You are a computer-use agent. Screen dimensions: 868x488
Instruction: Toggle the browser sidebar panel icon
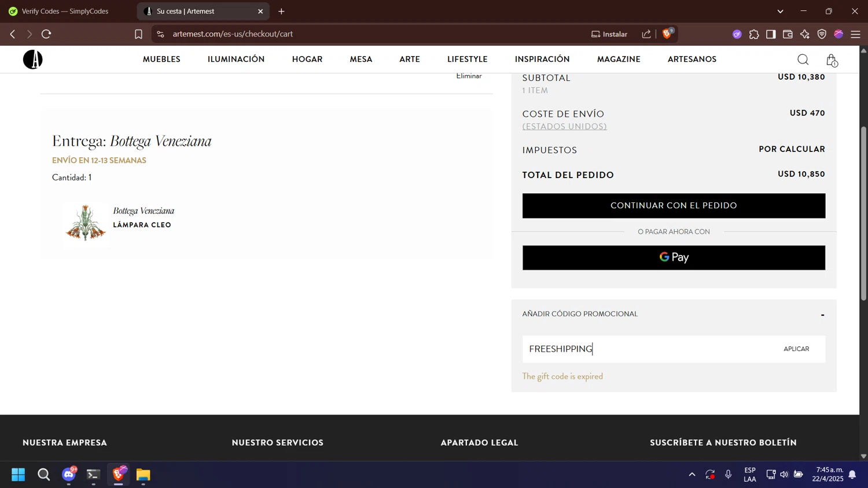coord(771,34)
